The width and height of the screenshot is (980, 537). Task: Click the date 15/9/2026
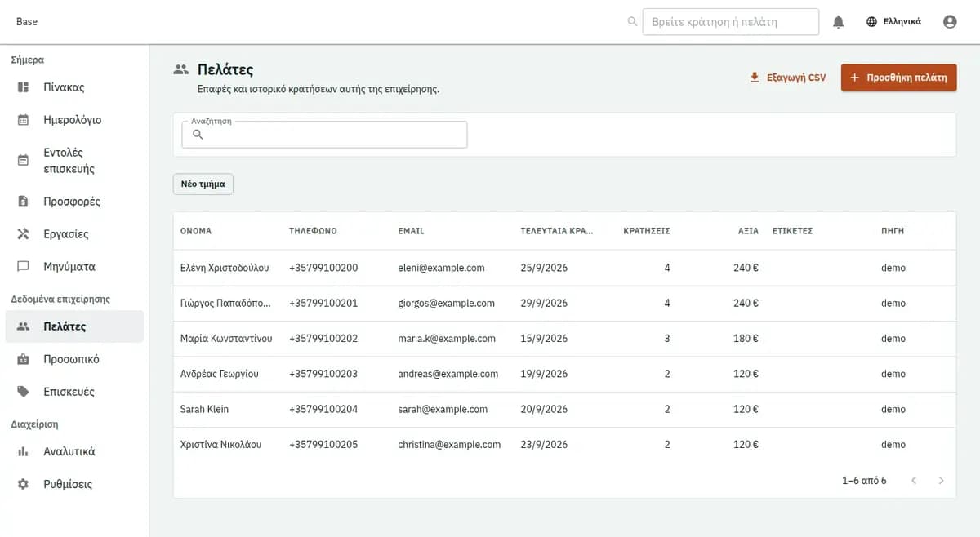pos(544,339)
